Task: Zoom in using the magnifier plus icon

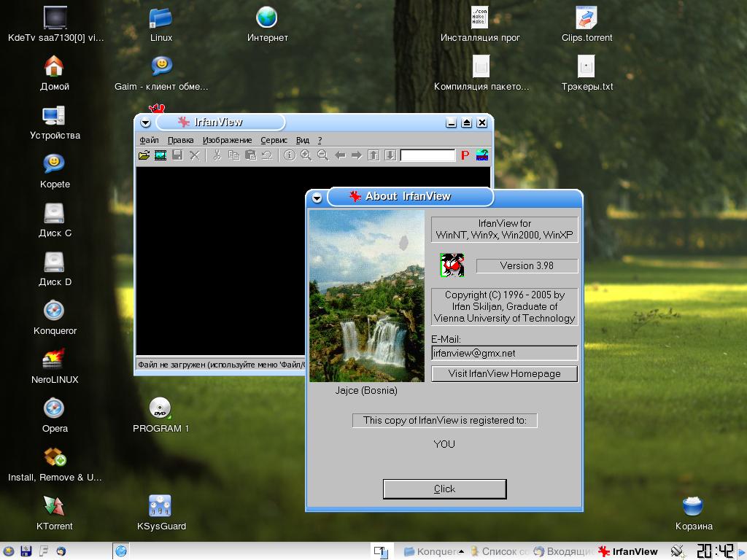Action: 306,155
